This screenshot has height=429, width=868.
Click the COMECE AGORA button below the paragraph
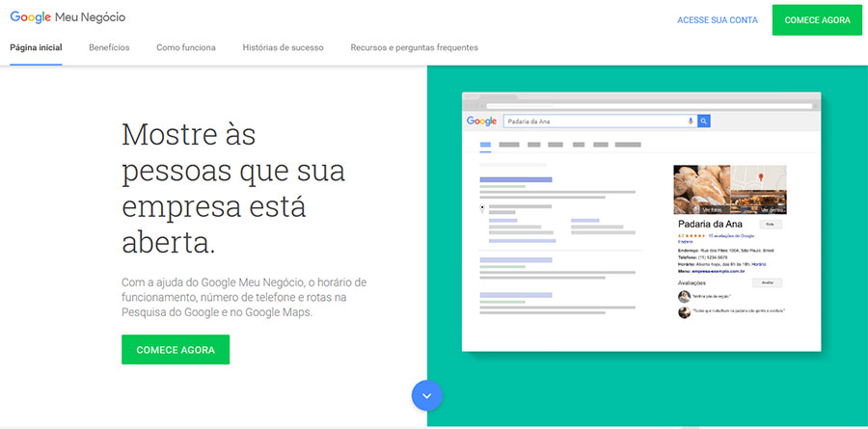pyautogui.click(x=176, y=349)
